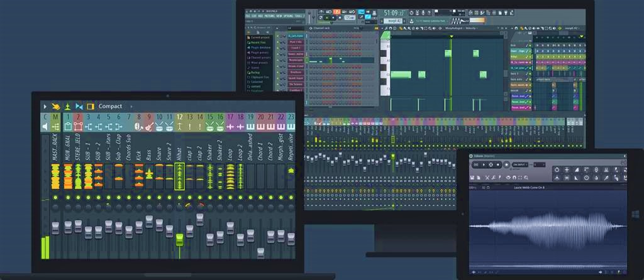Click the selected Hihat peak meter display
This screenshot has width=644, height=280.
179,176
